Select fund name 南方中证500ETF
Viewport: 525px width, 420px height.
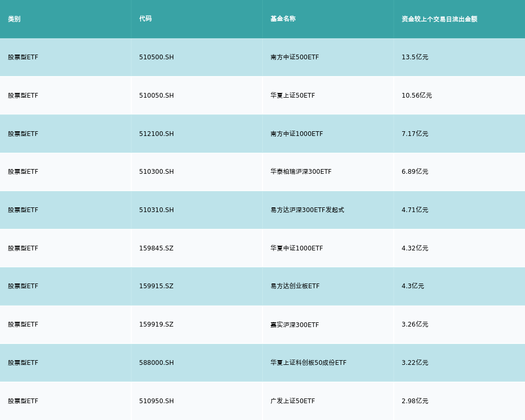(x=295, y=57)
